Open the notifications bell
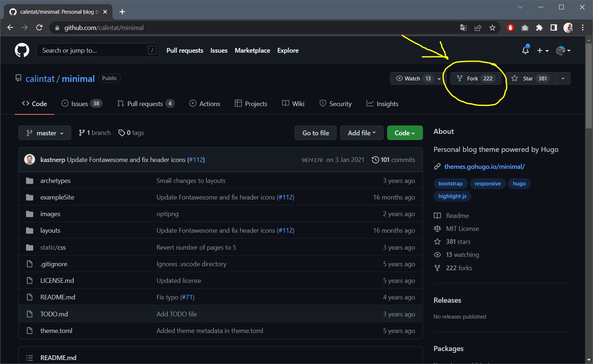The width and height of the screenshot is (593, 364). pos(525,50)
